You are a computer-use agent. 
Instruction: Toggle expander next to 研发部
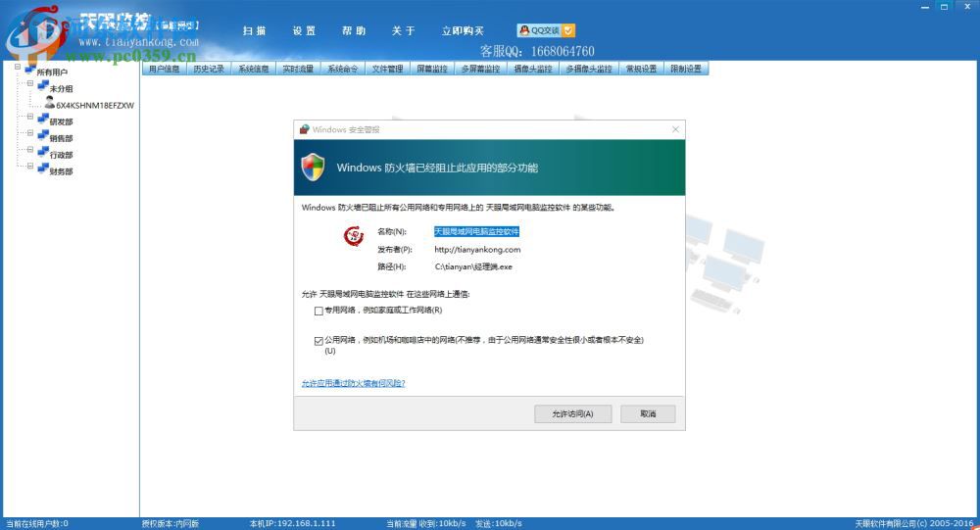pos(30,117)
